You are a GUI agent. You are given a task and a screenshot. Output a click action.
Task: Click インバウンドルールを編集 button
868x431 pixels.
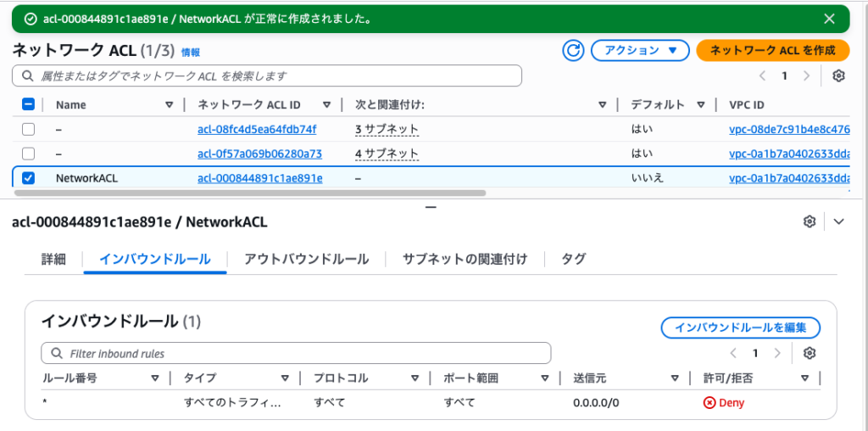coord(740,327)
